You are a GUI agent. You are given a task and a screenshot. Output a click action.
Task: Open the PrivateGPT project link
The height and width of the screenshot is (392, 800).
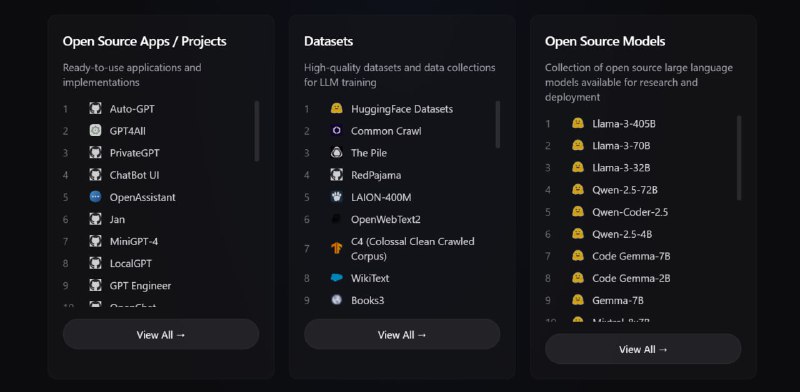click(x=135, y=153)
